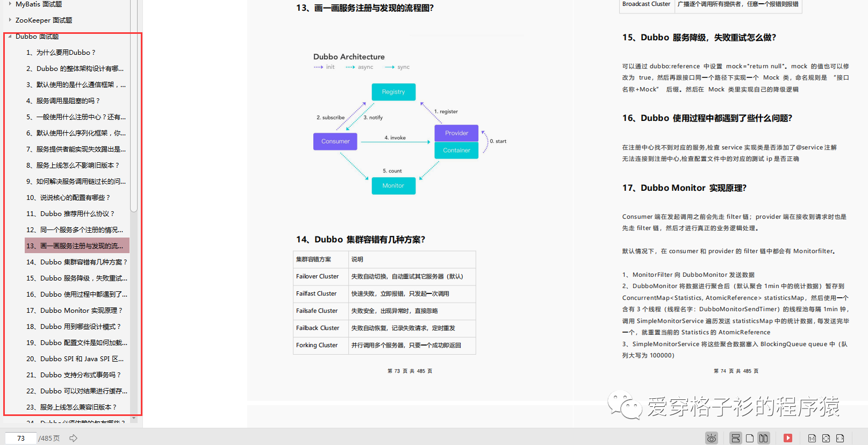Open bookmark 5、一般使用什么注册中心
868x445 pixels.
coord(76,117)
